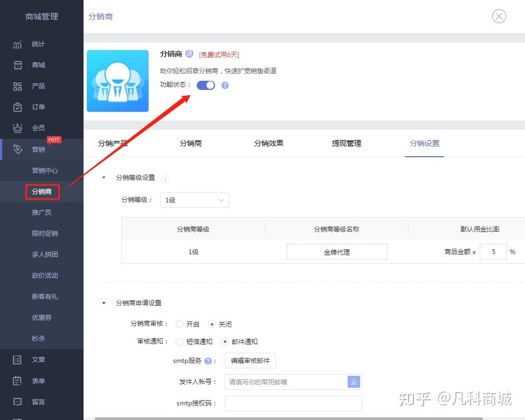The width and height of the screenshot is (525, 420).
Task: Choose 邮件通知 for 审核通知
Action: 225,341
